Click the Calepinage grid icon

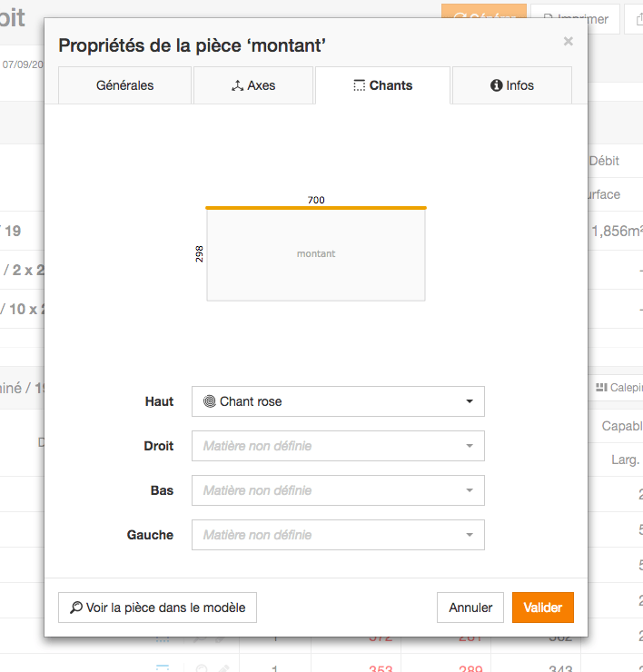[x=601, y=388]
